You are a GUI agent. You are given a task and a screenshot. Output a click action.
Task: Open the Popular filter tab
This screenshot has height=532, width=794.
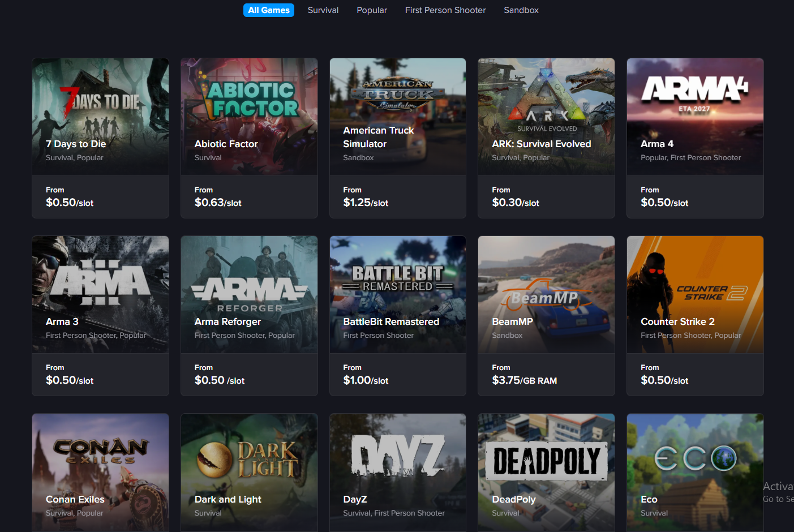coord(372,10)
